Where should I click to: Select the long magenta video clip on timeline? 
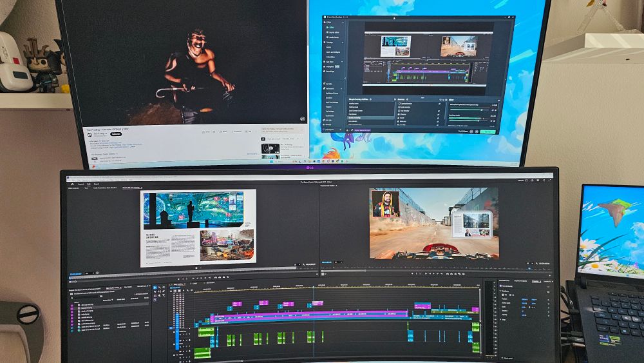pyautogui.click(x=310, y=315)
